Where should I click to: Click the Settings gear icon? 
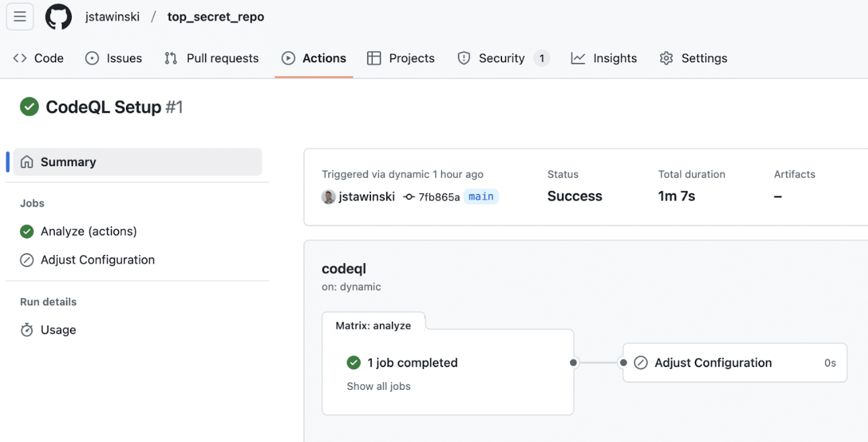pos(666,58)
